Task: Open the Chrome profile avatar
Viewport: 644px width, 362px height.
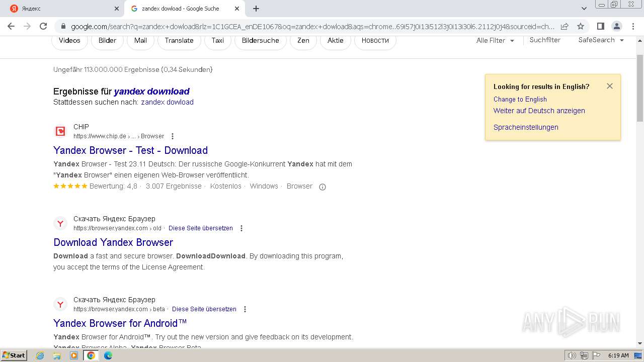Action: click(616, 26)
